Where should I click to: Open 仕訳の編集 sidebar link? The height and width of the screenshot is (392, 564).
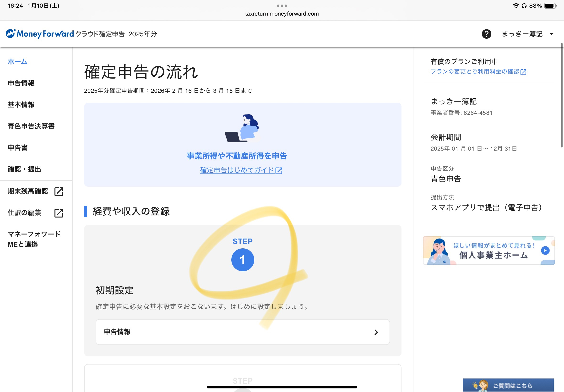[24, 212]
